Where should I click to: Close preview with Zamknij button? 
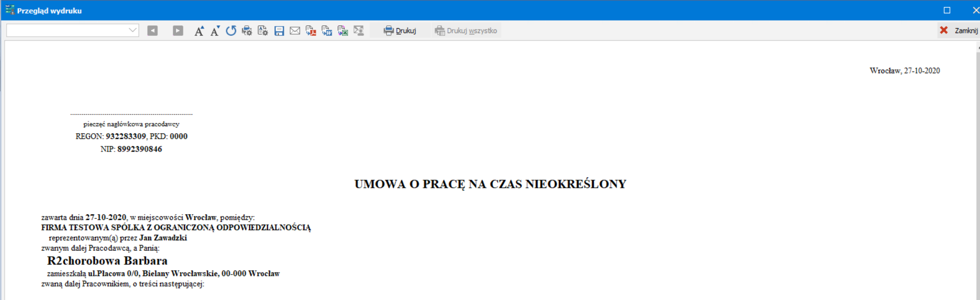click(959, 31)
